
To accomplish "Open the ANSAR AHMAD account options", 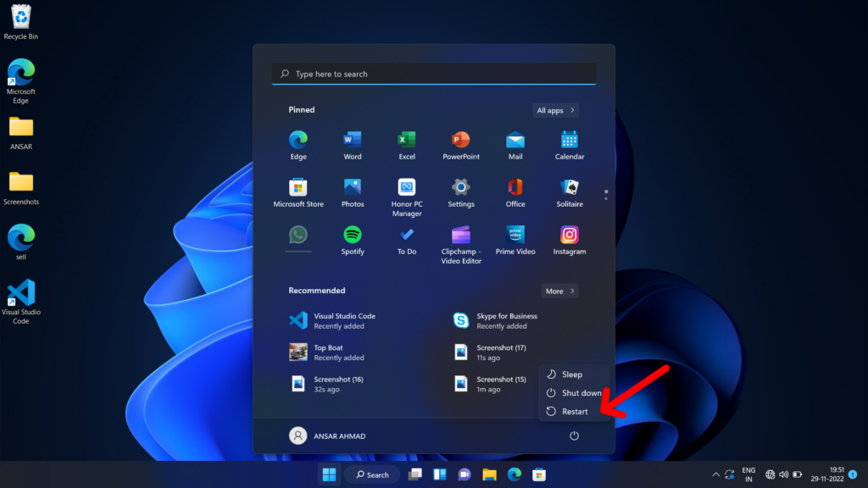I will (x=328, y=435).
